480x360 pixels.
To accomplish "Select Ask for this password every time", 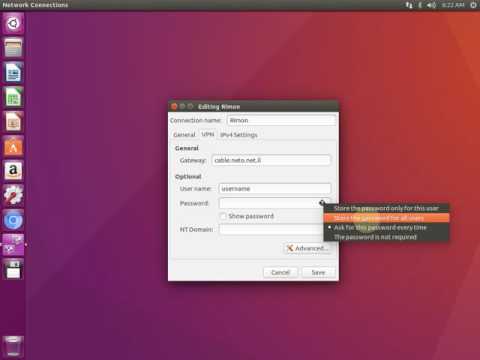I will (386, 227).
